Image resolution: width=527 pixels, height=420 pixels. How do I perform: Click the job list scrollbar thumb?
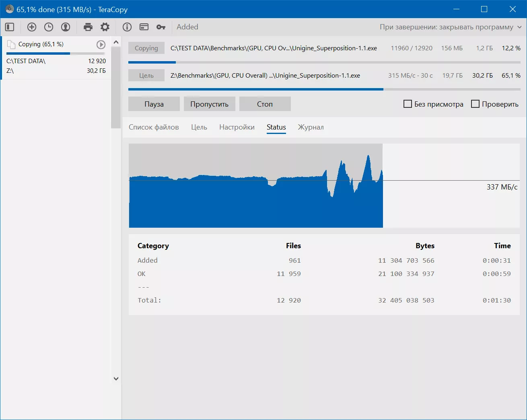[116, 88]
